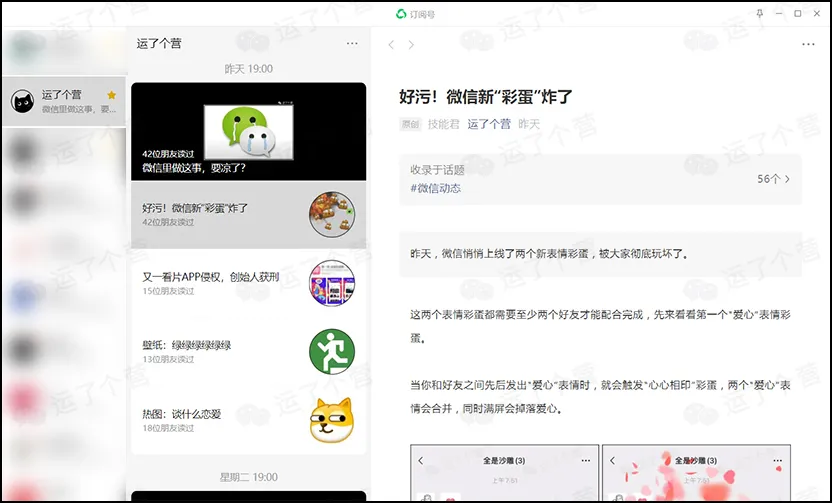The image size is (832, 503).
Task: Open the article more options menu
Action: pos(808,45)
